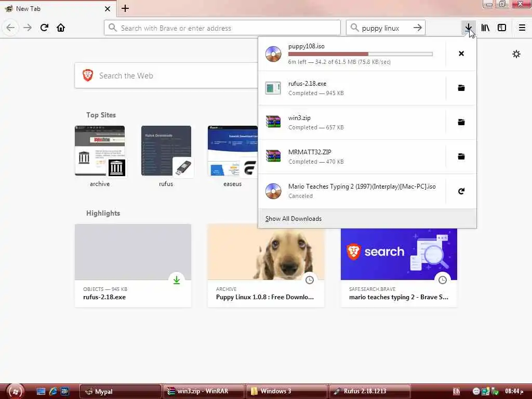Click the Brave lion icon in web search
The width and height of the screenshot is (532, 399).
(88, 75)
